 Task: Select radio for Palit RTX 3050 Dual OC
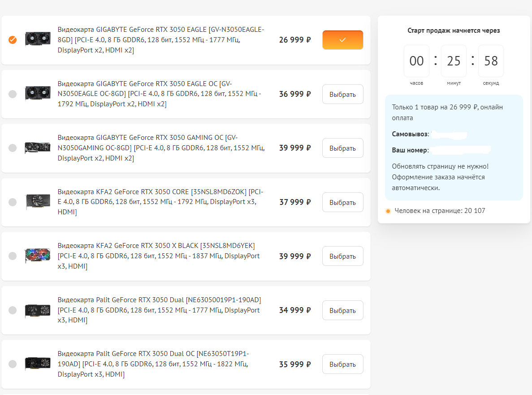click(13, 364)
